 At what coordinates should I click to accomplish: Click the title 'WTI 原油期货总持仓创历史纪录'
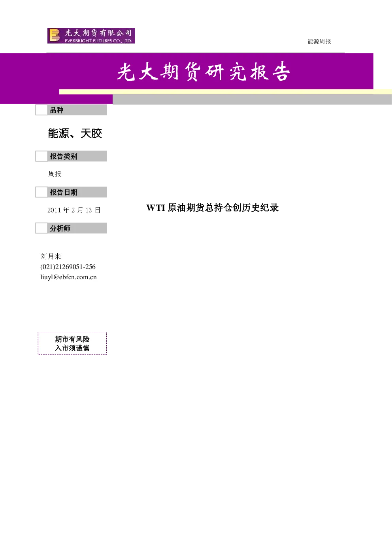[213, 208]
